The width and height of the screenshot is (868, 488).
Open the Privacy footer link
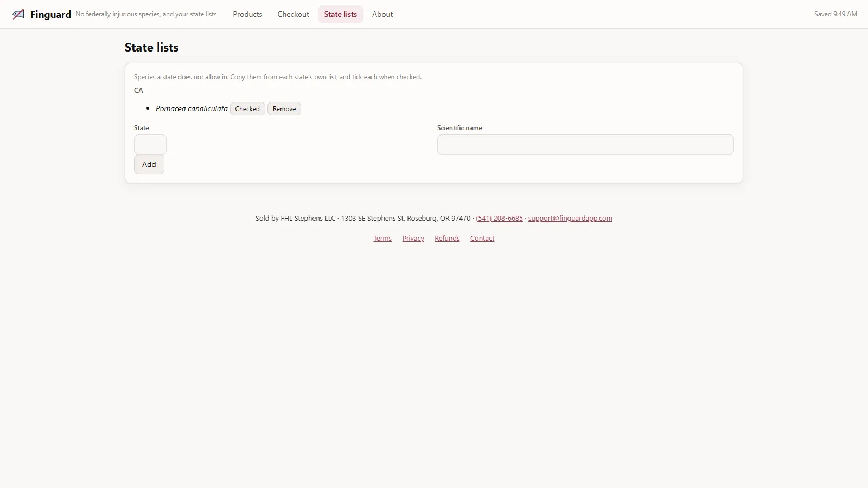413,239
